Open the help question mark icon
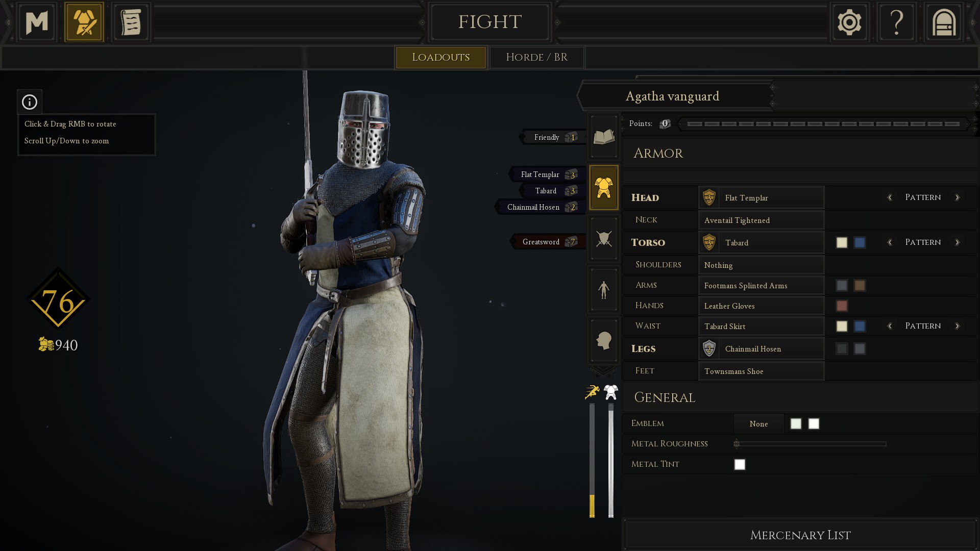This screenshot has height=551, width=980. click(897, 22)
